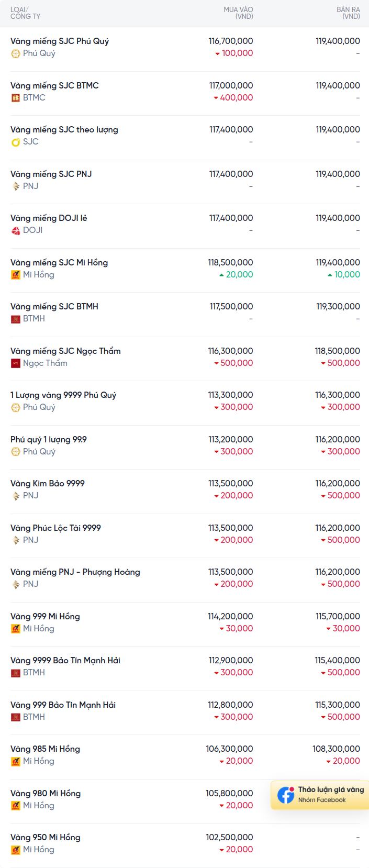
Task: Click the Mi Hồng logo under Vàng miếng SJC Mi Hồng
Action: pyautogui.click(x=16, y=275)
